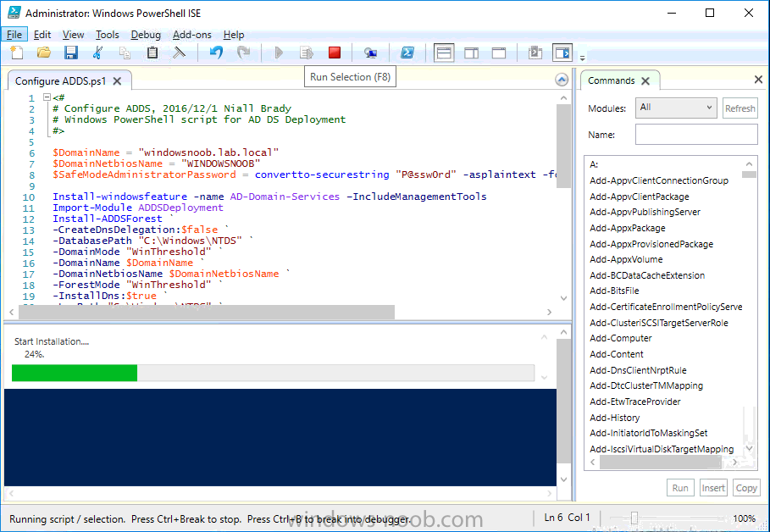Show script pane maximized layout

499,53
